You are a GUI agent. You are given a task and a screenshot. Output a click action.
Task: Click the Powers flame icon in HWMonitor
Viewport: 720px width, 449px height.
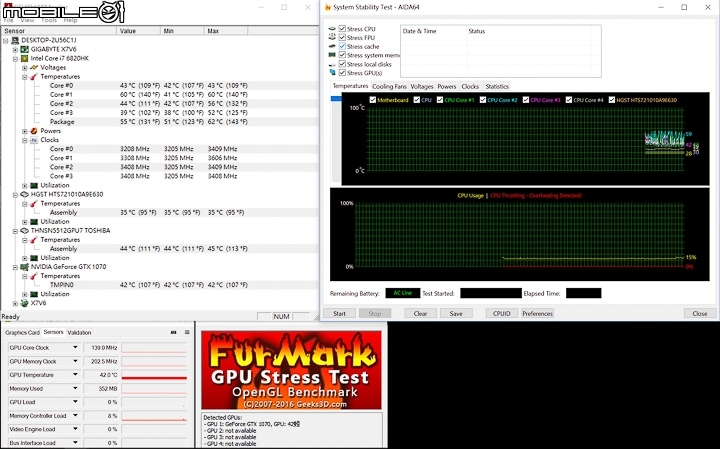[34, 131]
